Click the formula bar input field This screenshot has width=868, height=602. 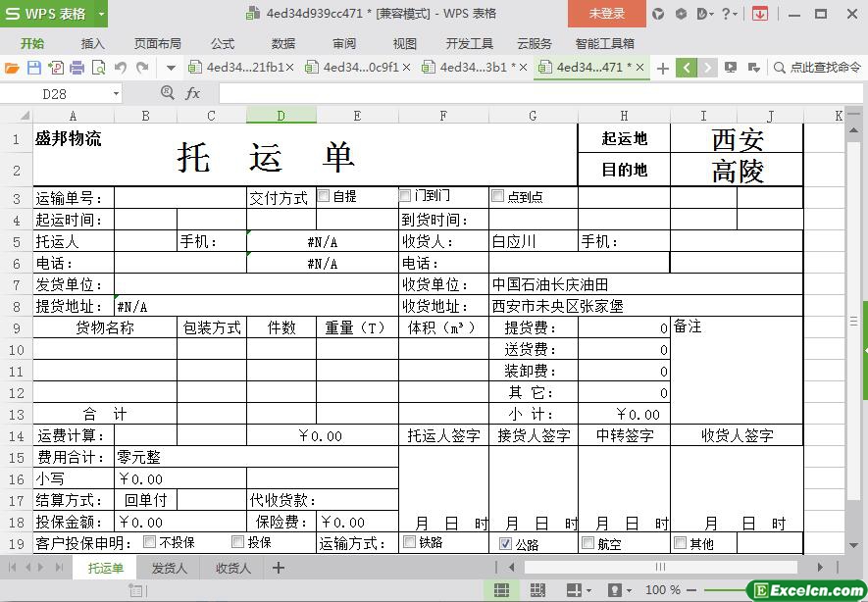(x=530, y=93)
